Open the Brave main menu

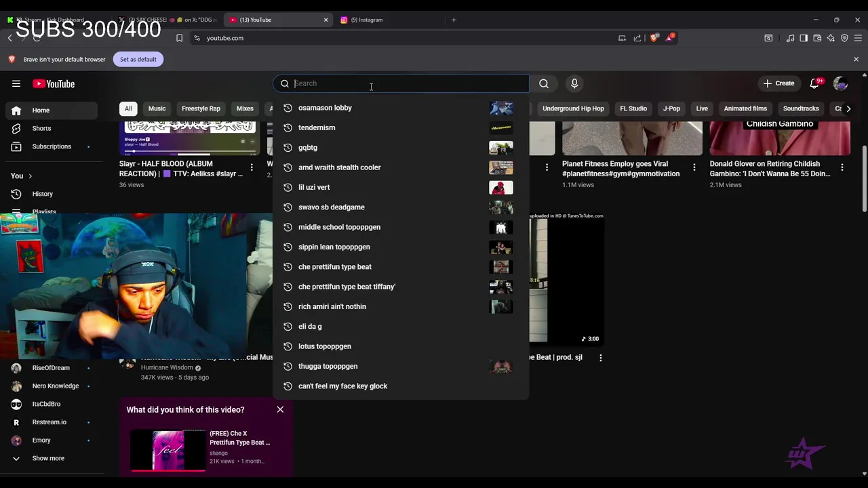(858, 38)
